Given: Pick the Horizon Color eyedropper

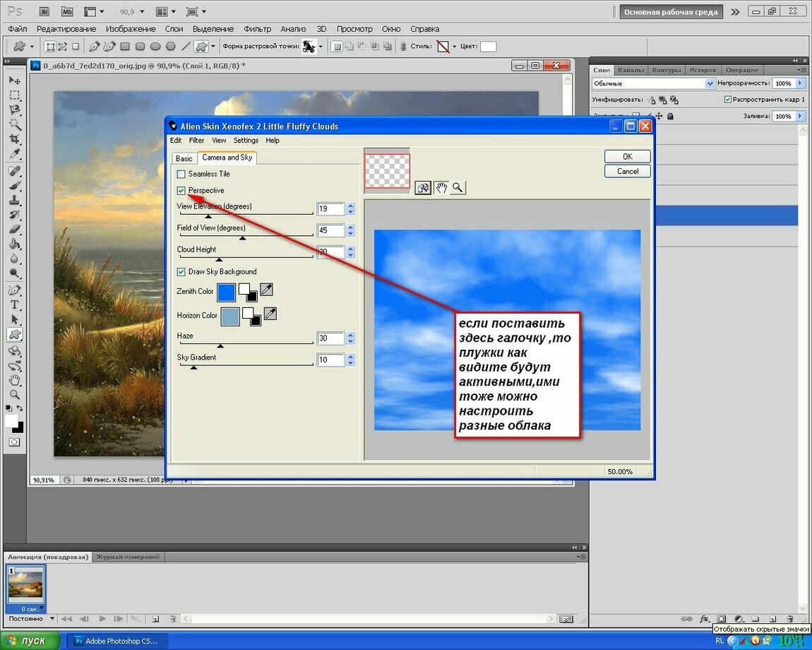Looking at the screenshot, I should click(270, 313).
